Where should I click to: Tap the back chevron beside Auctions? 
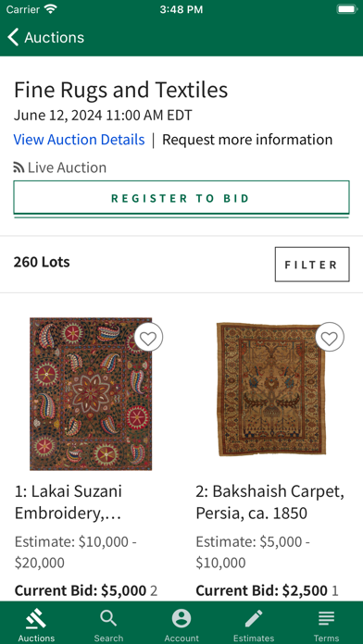tap(13, 37)
